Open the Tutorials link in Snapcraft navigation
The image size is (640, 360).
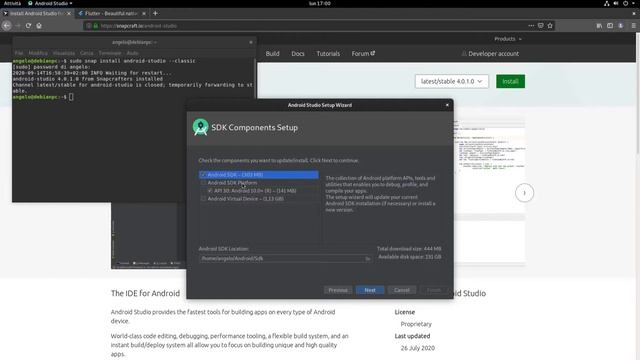tap(328, 53)
